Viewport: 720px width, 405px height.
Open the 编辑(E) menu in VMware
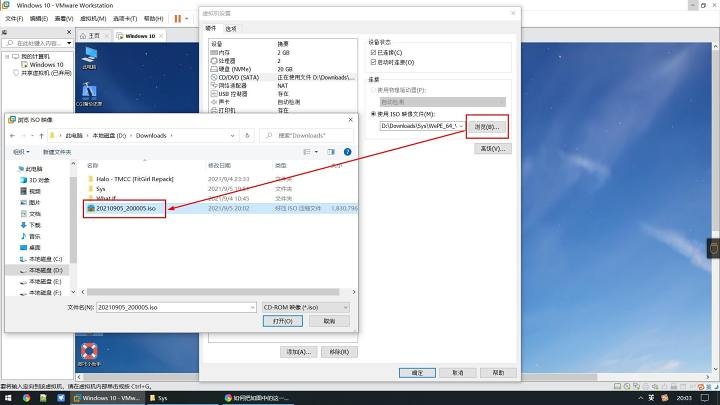39,19
